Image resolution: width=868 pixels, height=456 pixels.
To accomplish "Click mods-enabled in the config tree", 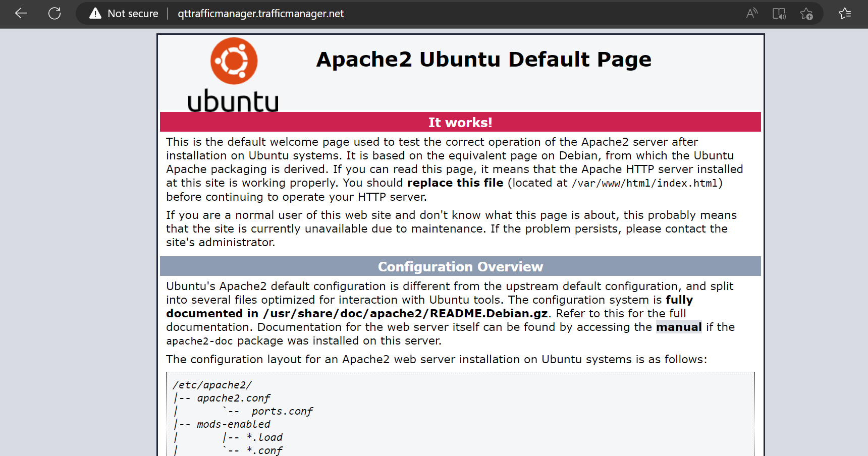I will [x=233, y=425].
